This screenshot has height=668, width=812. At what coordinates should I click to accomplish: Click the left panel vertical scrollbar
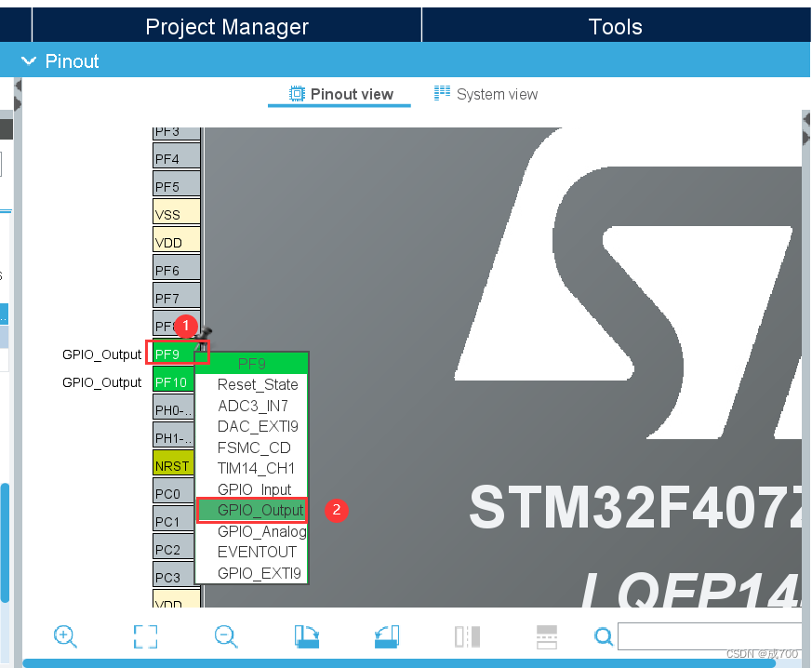(x=5, y=542)
